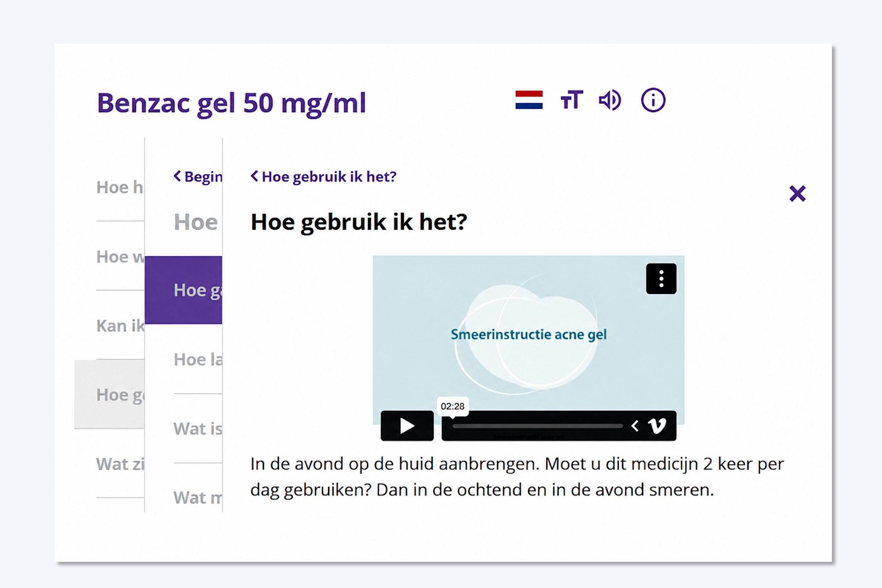Open the Dutch flag language selector
Image resolution: width=882 pixels, height=588 pixels.
(x=529, y=100)
